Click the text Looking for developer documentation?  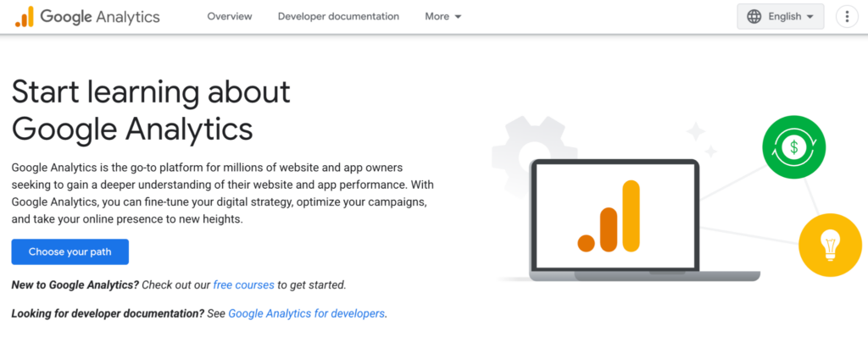point(108,313)
